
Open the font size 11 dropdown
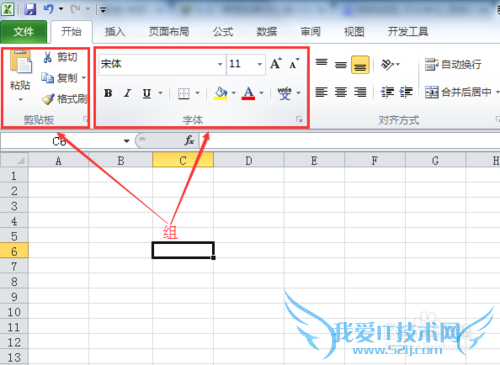tap(259, 64)
